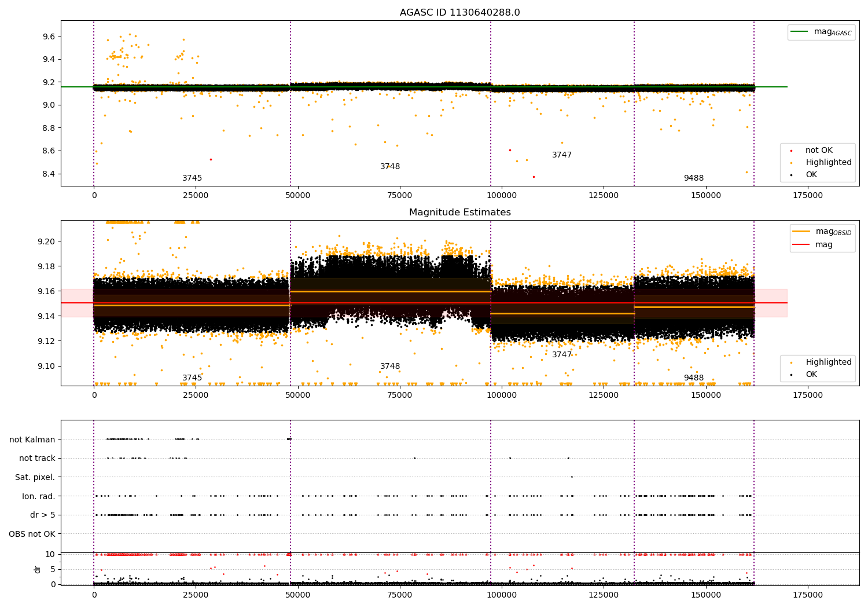Click the dr-axis tick label 5
The width and height of the screenshot is (868, 608).
[53, 569]
